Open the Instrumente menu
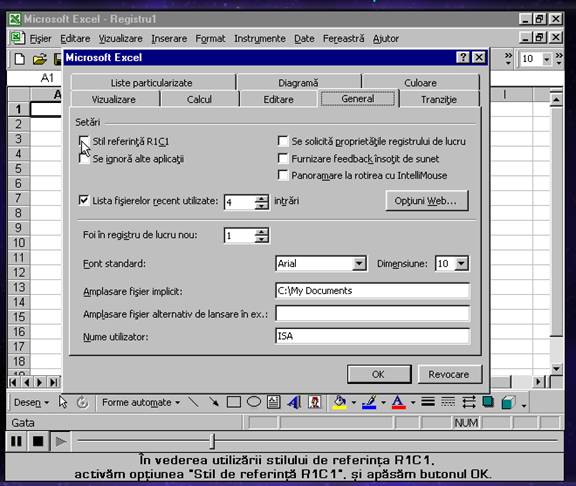Viewport: 576px width, 486px height. (260, 39)
